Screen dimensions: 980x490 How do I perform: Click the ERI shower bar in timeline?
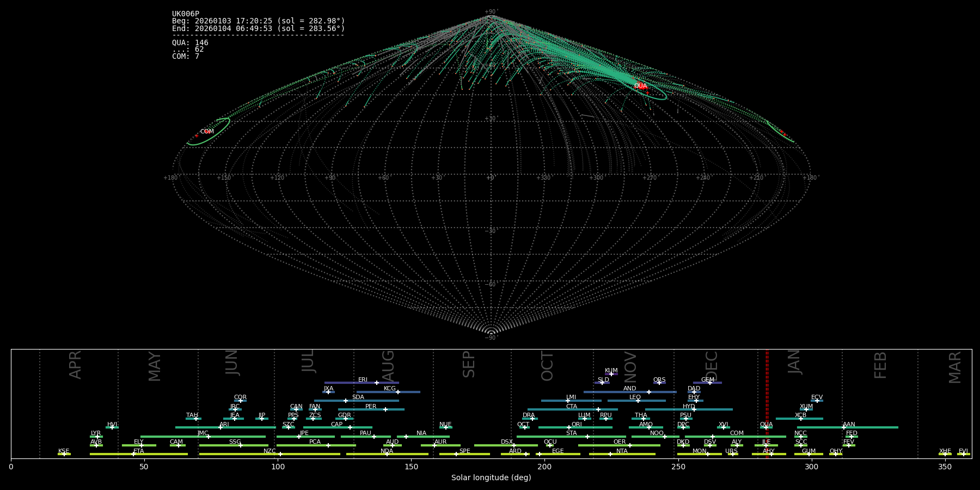348,383
